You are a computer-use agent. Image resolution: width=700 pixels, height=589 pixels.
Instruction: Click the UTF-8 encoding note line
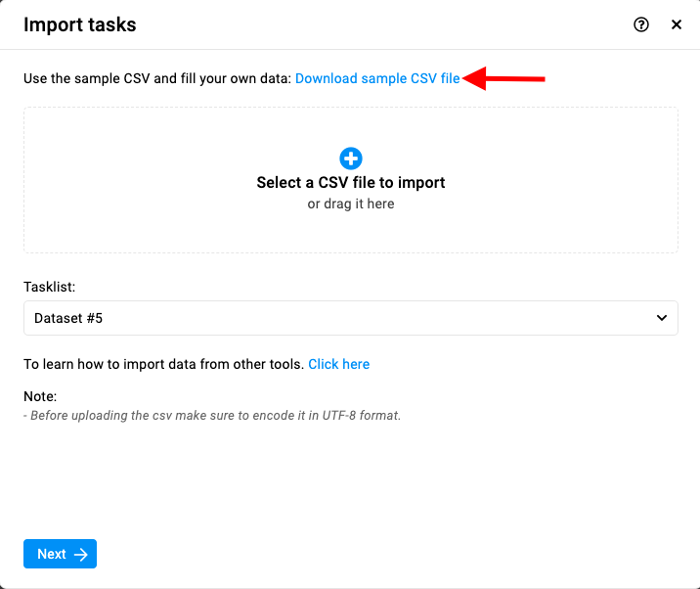[x=212, y=416]
